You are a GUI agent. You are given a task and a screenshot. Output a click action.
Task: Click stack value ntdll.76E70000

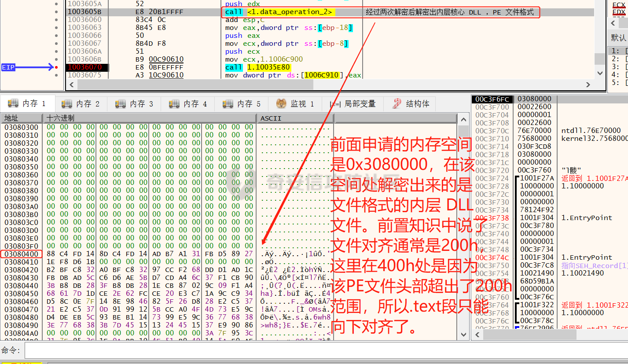[591, 131]
